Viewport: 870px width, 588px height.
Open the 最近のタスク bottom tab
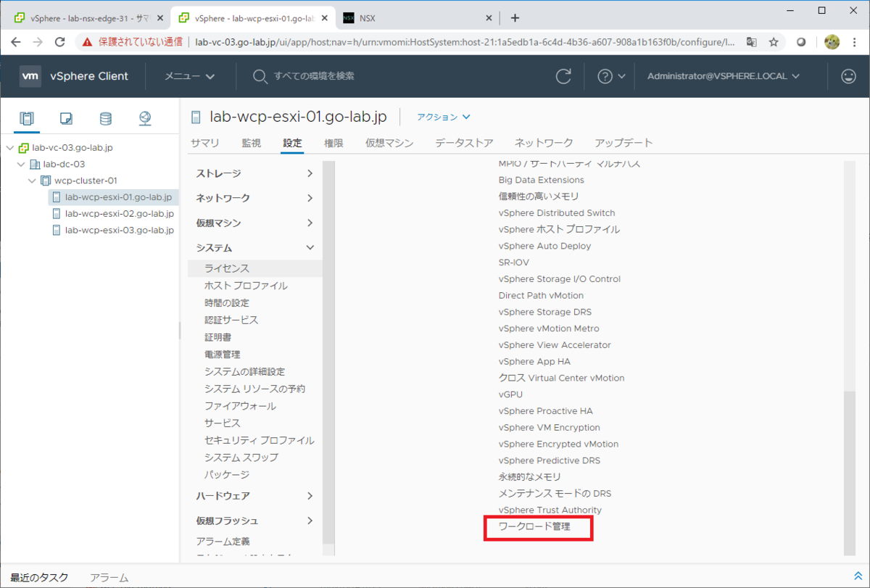tap(39, 577)
